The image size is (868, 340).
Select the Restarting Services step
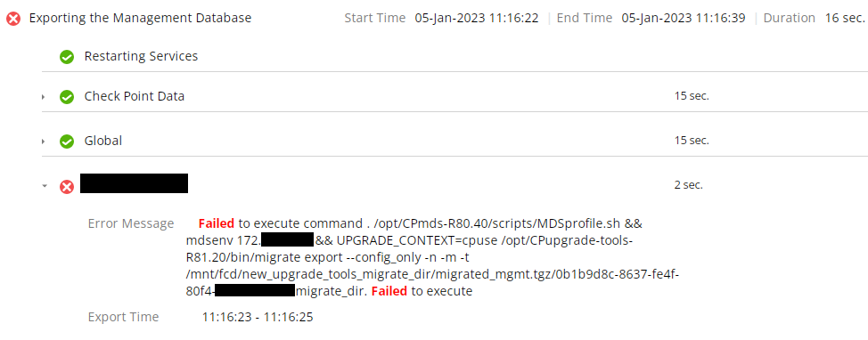[x=141, y=56]
